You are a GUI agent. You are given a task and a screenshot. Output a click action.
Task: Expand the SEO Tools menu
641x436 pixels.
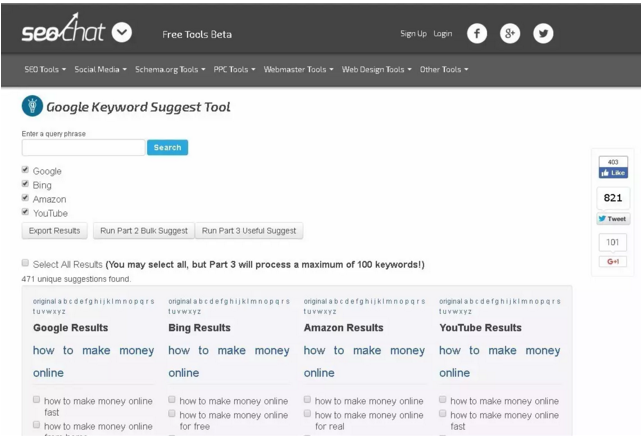pos(45,69)
